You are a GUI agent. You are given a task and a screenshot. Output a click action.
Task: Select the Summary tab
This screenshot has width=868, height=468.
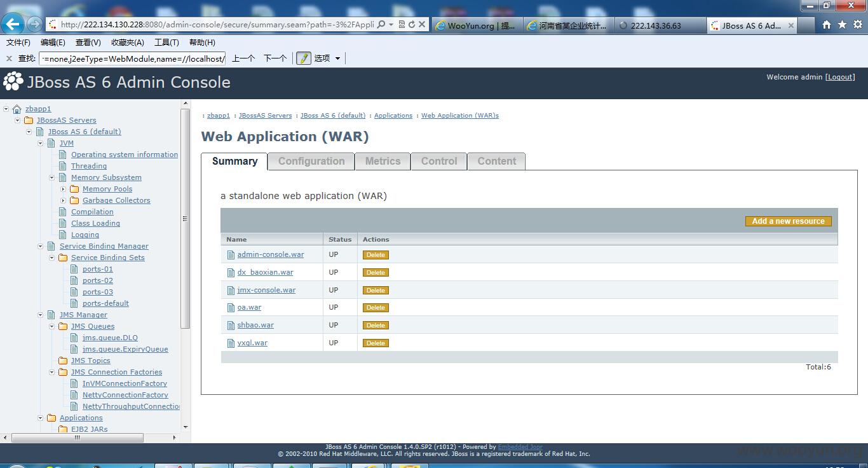coord(234,162)
